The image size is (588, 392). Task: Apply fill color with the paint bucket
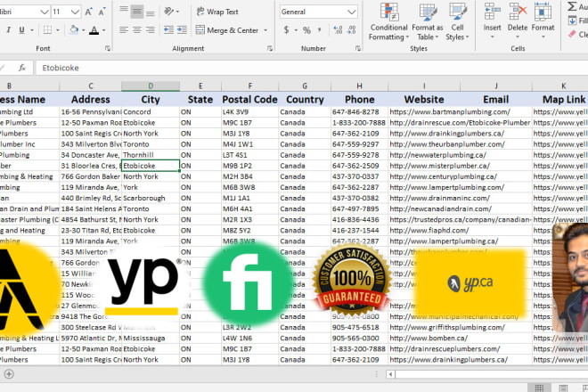point(74,30)
